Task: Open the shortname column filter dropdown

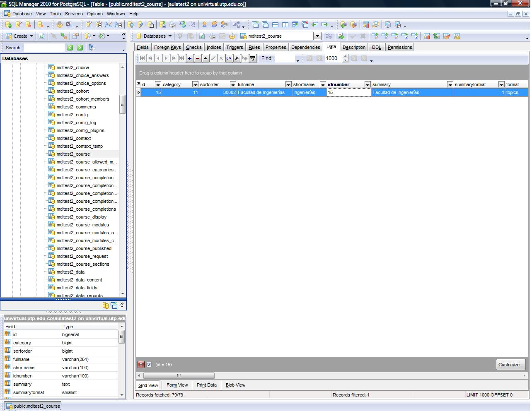Action: [x=323, y=84]
